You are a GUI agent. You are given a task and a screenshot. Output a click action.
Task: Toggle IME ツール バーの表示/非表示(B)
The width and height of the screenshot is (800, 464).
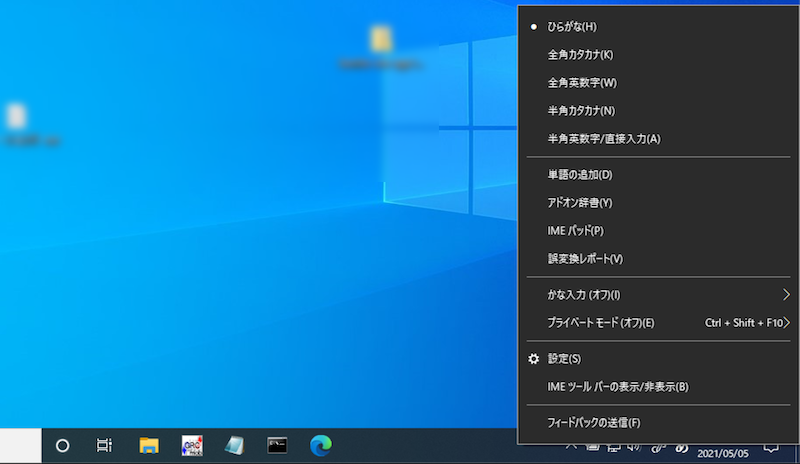click(x=618, y=386)
